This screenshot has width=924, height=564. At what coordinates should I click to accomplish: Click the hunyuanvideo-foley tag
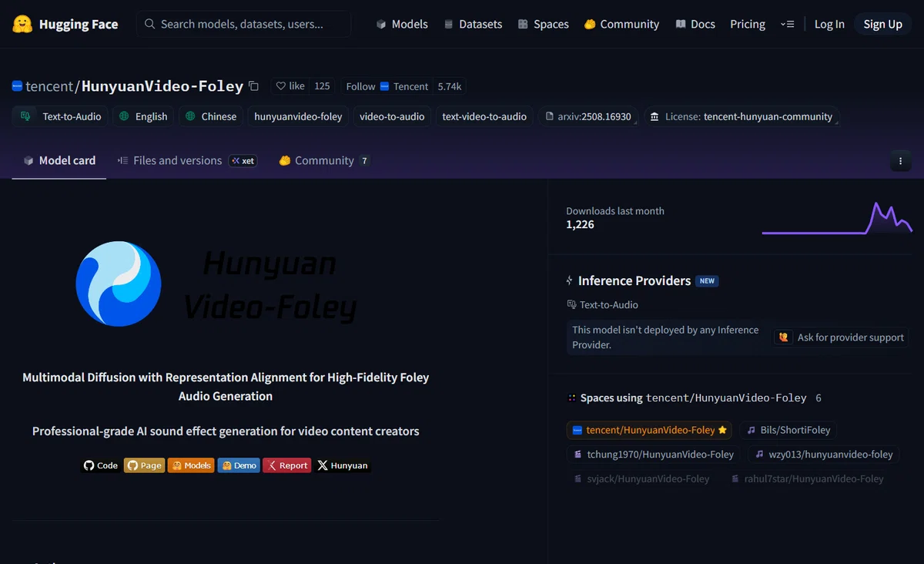click(x=298, y=116)
